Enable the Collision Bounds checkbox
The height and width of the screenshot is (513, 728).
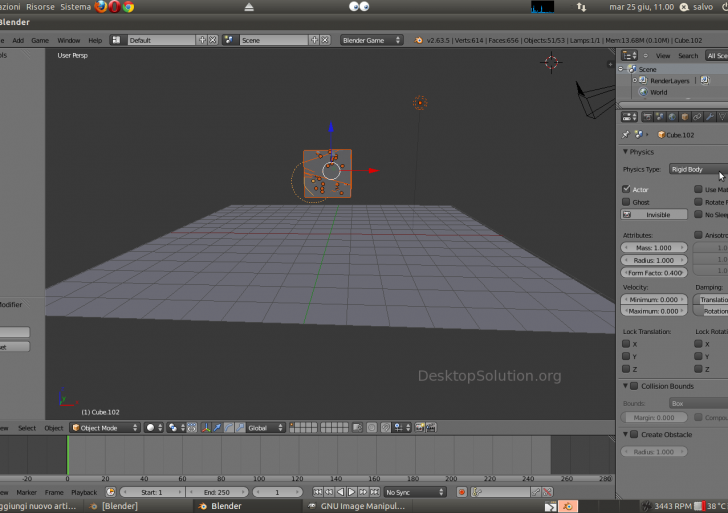(633, 386)
